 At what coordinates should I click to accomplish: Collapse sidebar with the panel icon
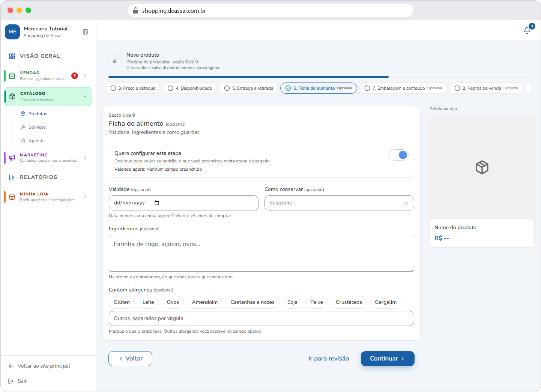[86, 32]
